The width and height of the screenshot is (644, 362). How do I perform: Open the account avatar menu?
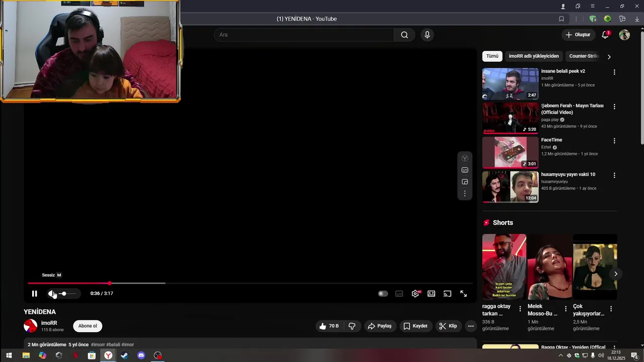coord(624,35)
